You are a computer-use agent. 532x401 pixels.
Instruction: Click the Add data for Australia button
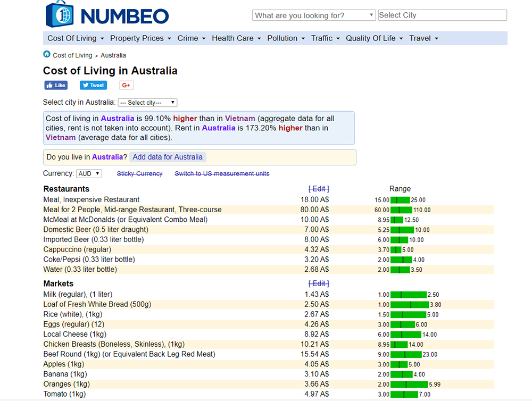(168, 157)
